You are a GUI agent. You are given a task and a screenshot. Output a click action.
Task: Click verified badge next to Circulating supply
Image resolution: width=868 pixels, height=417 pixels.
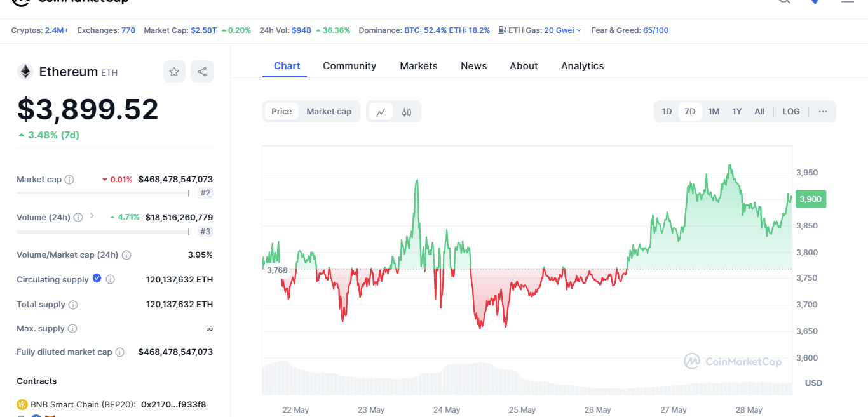click(x=97, y=278)
